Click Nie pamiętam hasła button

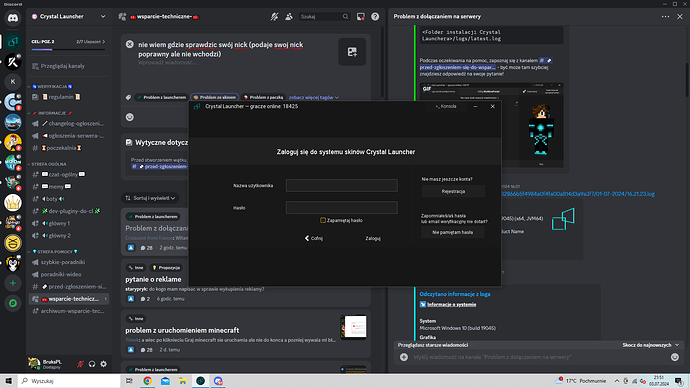(x=452, y=232)
